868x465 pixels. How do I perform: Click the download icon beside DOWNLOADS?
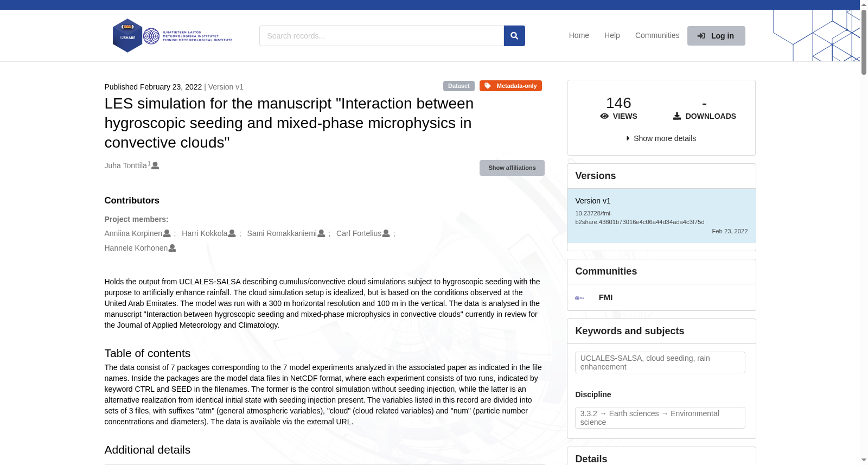677,116
